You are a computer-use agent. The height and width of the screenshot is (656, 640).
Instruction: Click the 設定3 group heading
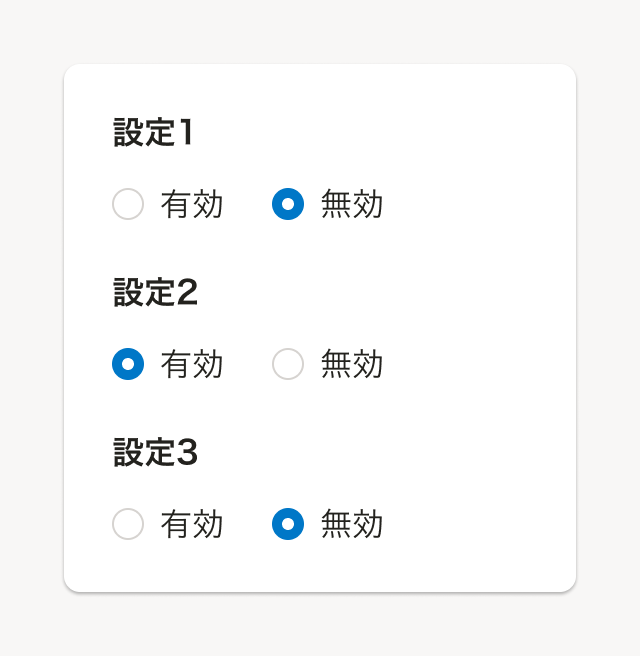pos(155,453)
